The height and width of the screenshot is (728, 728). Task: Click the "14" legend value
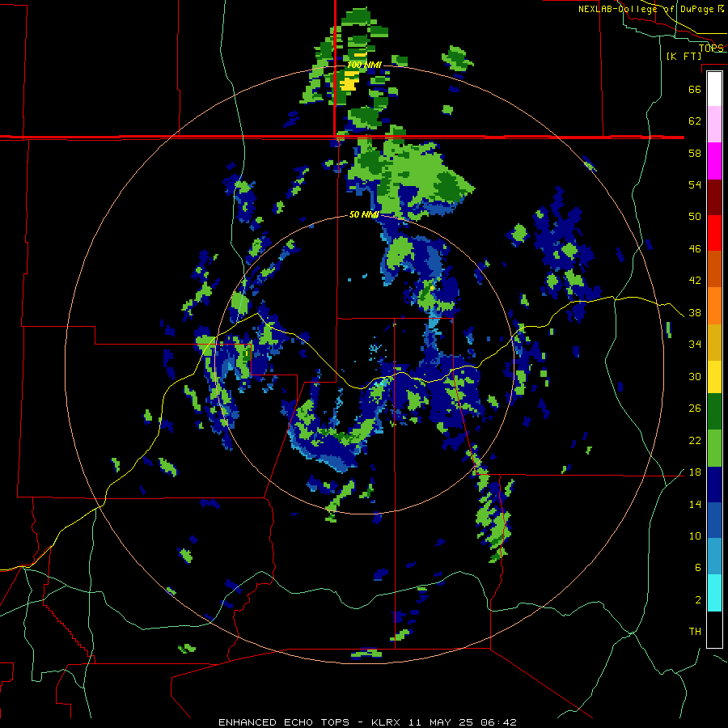695,504
